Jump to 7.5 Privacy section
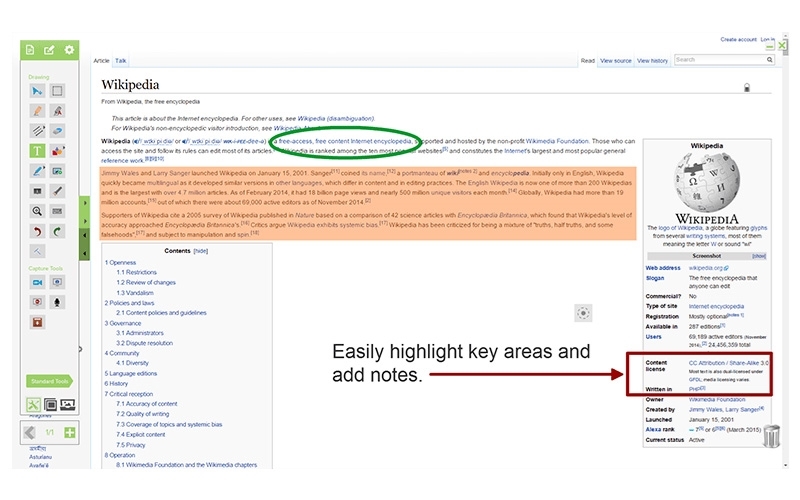This screenshot has width=800, height=500. pos(131,445)
